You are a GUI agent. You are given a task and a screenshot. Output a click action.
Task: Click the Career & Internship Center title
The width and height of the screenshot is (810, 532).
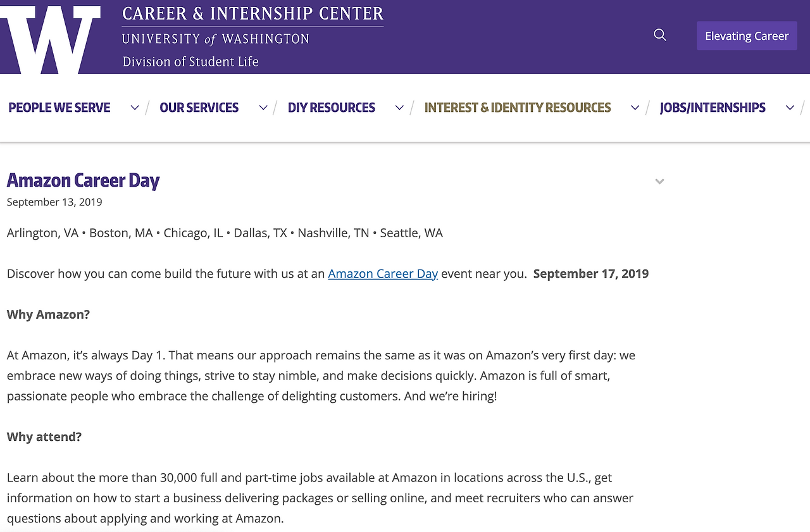pos(252,13)
